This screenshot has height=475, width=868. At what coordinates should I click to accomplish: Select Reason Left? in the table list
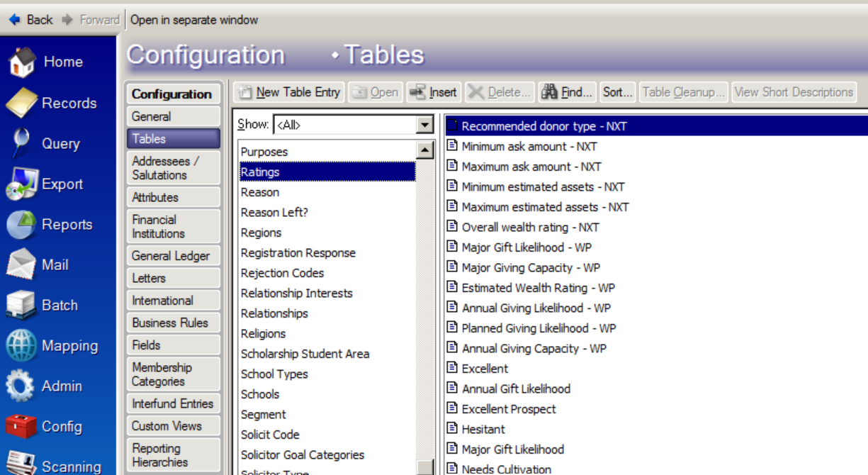coord(327,213)
